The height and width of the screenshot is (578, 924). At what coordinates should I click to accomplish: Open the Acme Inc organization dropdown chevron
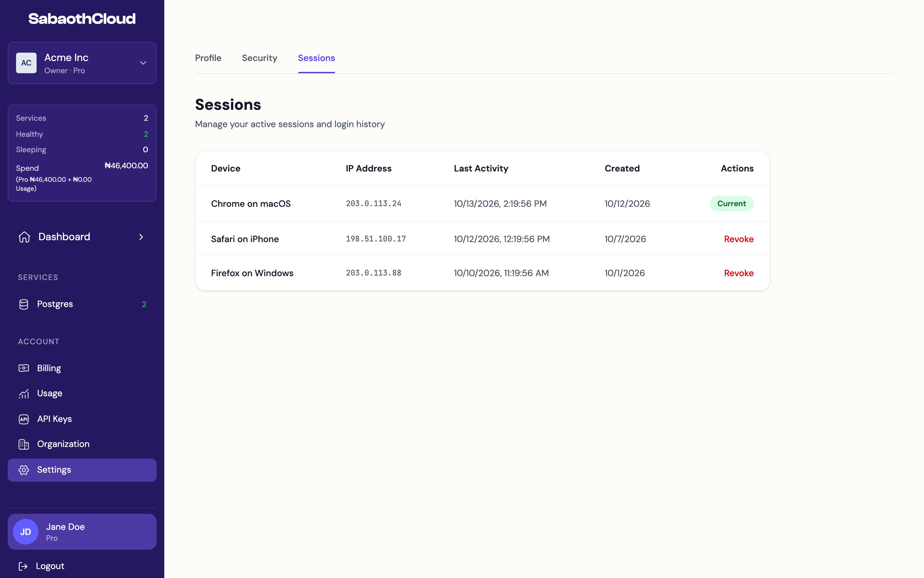[143, 63]
